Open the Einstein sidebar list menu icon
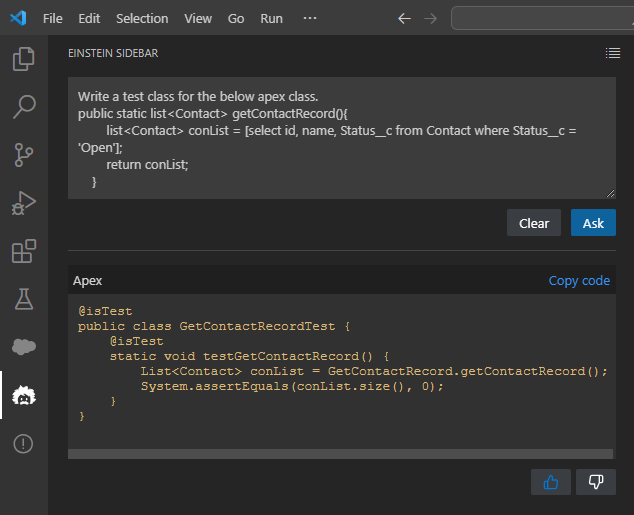This screenshot has width=634, height=515. click(613, 53)
